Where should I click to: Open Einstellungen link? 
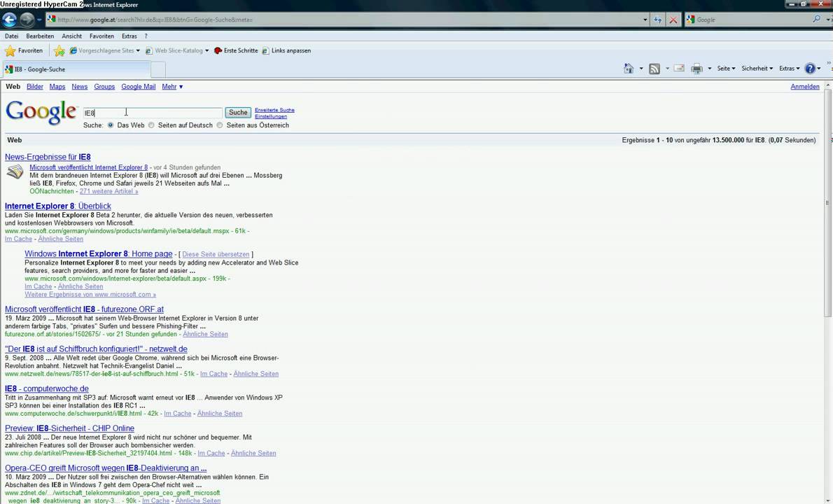click(x=271, y=116)
